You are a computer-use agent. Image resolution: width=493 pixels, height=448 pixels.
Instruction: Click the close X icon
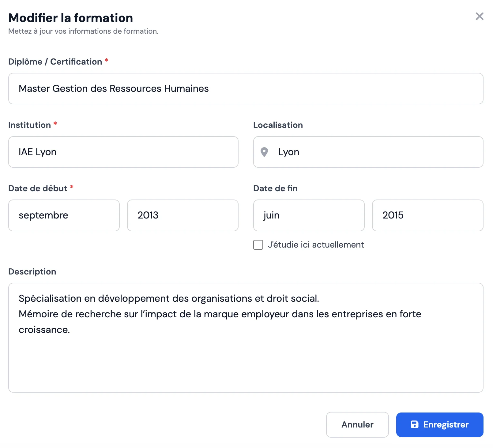[x=479, y=17]
